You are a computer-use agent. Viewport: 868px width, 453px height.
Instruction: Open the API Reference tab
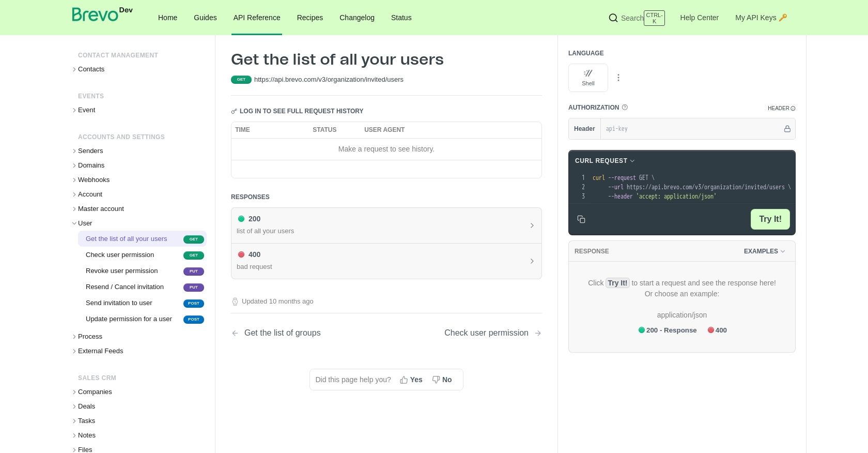(x=257, y=18)
